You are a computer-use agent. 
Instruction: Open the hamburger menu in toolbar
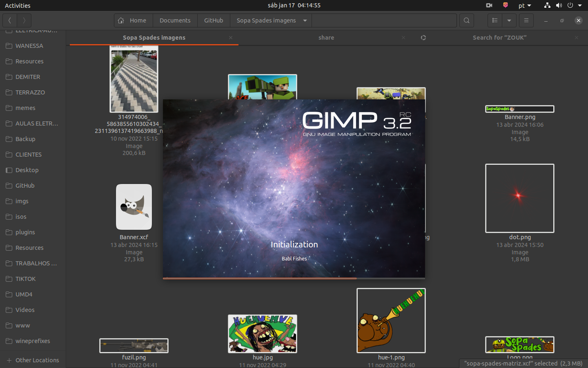point(526,20)
